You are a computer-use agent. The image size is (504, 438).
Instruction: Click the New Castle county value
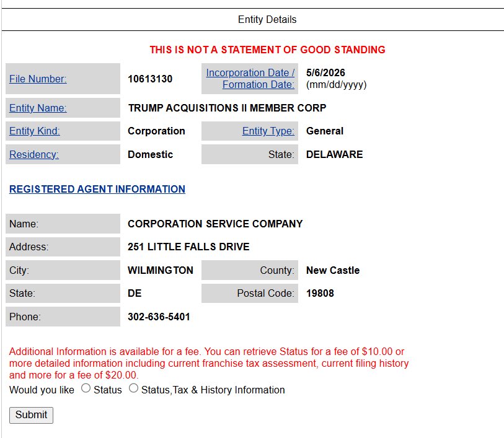click(x=333, y=270)
